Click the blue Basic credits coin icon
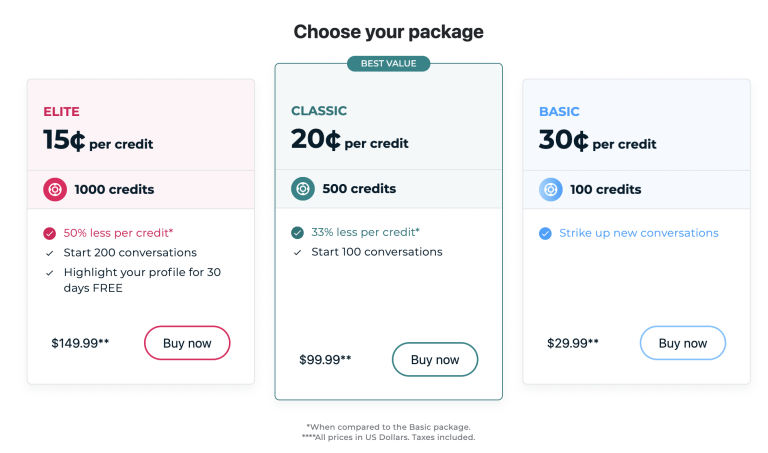Screen dimensions: 768x453 tap(551, 190)
